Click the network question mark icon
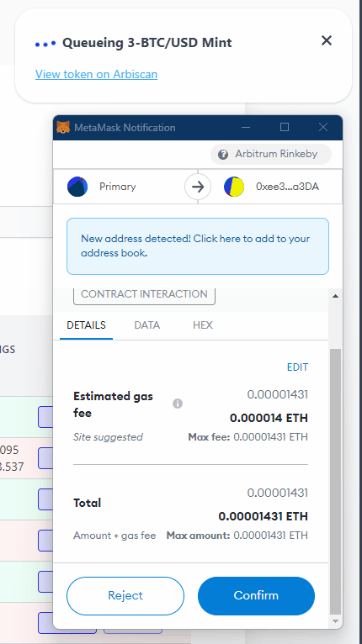The height and width of the screenshot is (644, 362). [x=223, y=155]
